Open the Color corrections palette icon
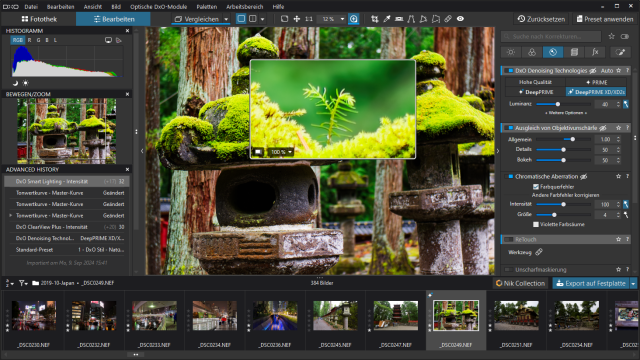Image resolution: width=640 pixels, height=360 pixels. 532,52
